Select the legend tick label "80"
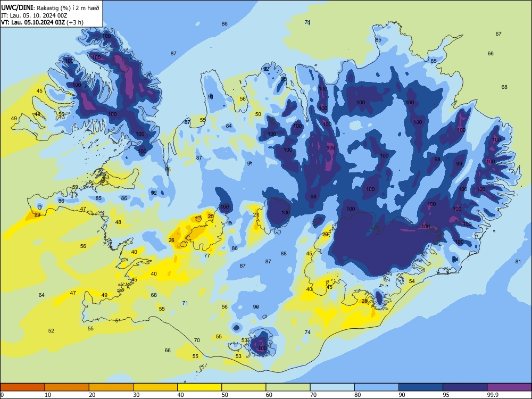Image resolution: width=532 pixels, height=399 pixels. click(x=358, y=395)
